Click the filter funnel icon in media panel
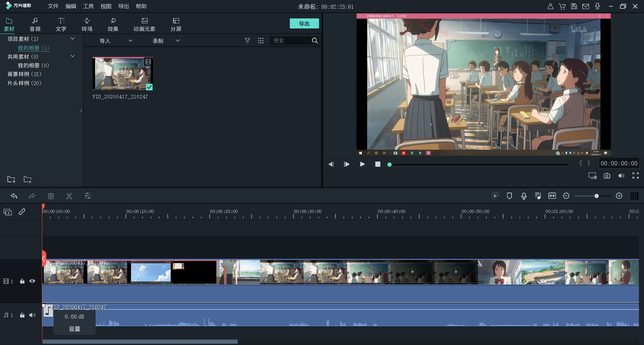 tap(247, 41)
